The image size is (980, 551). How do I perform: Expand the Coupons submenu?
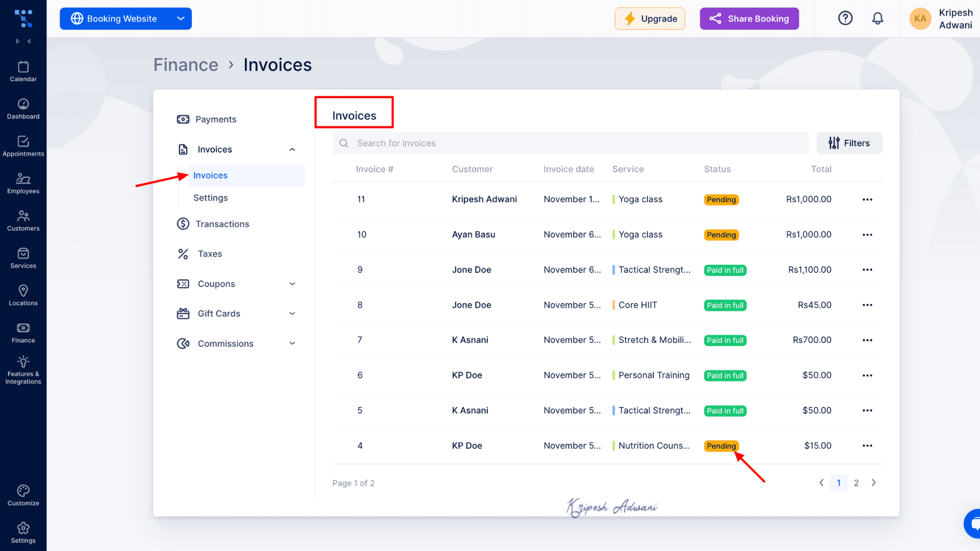[292, 284]
